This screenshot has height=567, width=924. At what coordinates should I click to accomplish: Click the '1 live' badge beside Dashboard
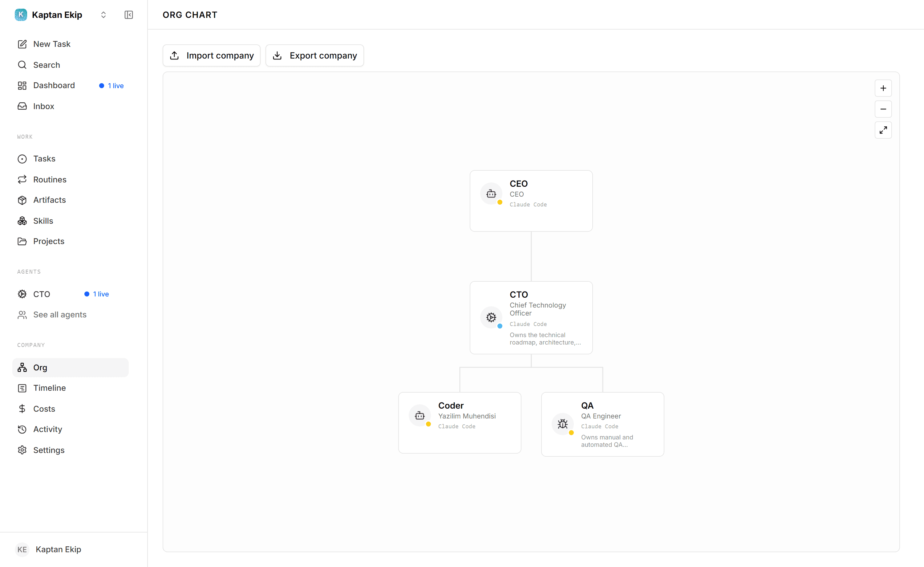(x=111, y=86)
